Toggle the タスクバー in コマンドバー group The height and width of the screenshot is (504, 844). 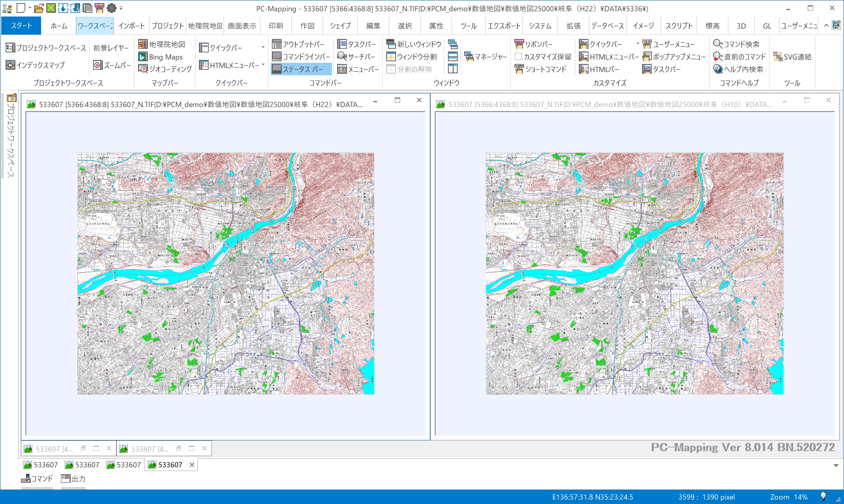[x=357, y=44]
